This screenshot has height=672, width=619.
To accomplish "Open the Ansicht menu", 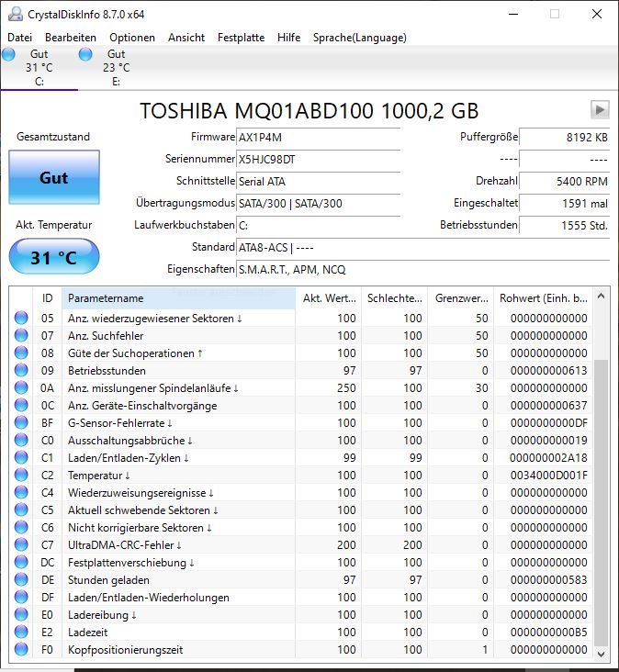I will tap(186, 38).
